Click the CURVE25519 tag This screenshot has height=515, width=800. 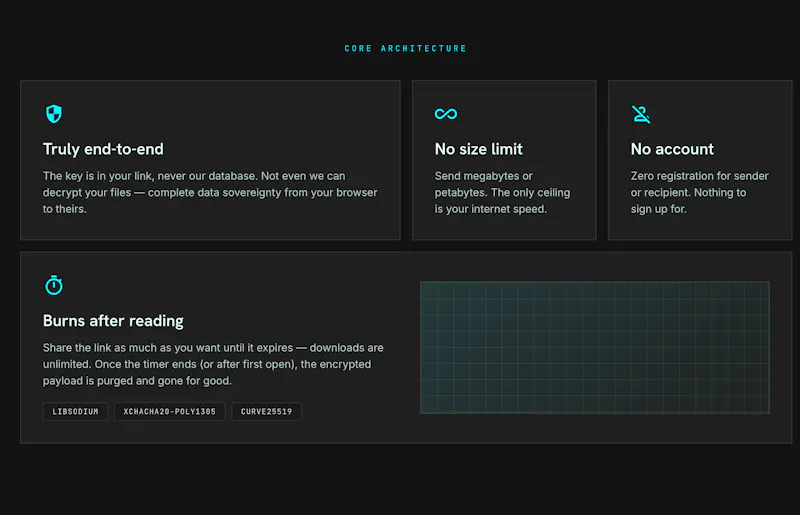[x=266, y=411]
